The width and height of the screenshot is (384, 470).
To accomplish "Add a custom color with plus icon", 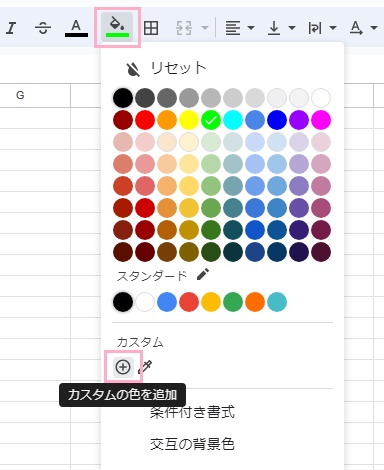I will pyautogui.click(x=123, y=367).
